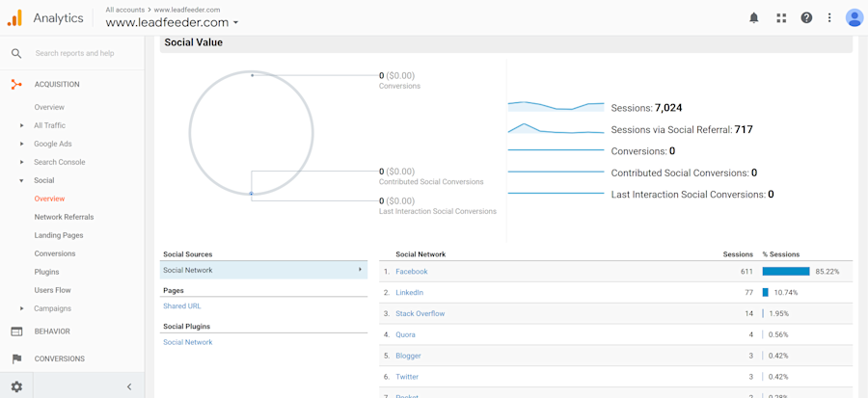Open Social in the sidebar
The height and width of the screenshot is (398, 868).
[44, 180]
